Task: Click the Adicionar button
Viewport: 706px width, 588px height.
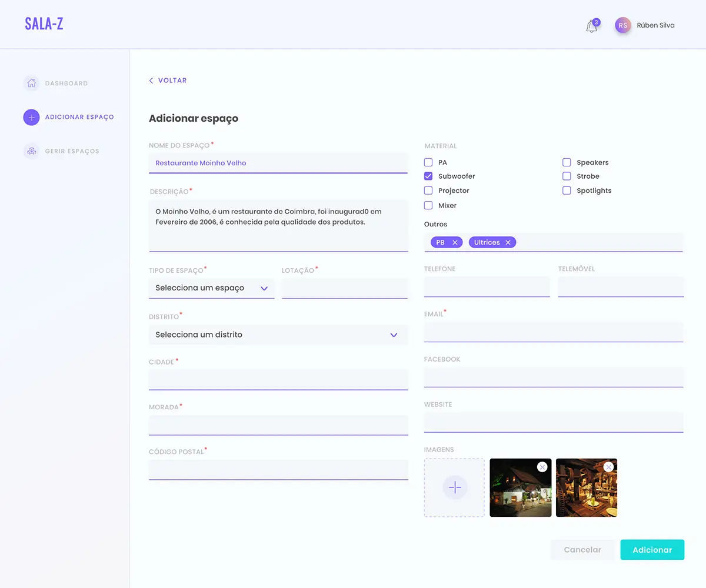Action: click(652, 550)
